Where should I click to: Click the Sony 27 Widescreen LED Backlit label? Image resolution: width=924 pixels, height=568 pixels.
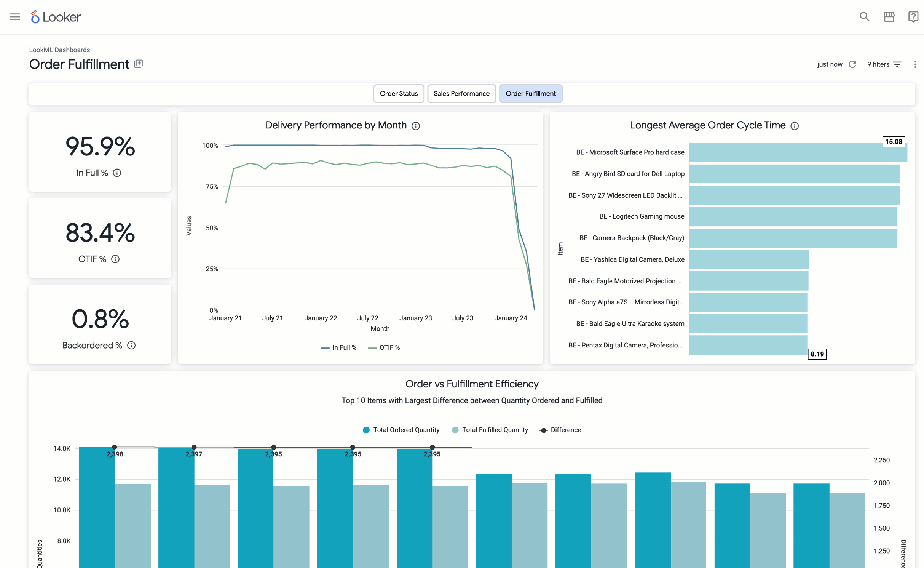pyautogui.click(x=625, y=195)
